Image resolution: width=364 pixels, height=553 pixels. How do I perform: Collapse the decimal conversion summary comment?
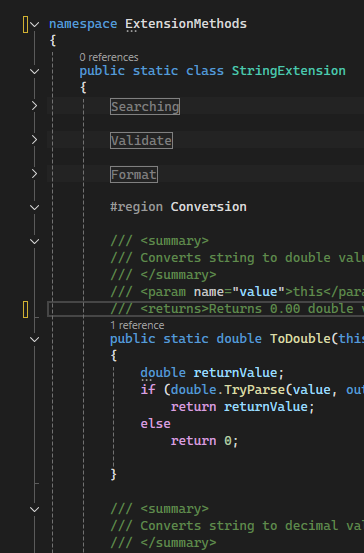click(35, 509)
